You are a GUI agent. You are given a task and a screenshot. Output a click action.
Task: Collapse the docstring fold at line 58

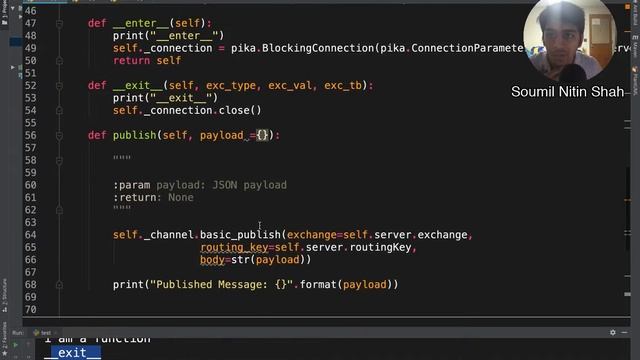(59, 160)
